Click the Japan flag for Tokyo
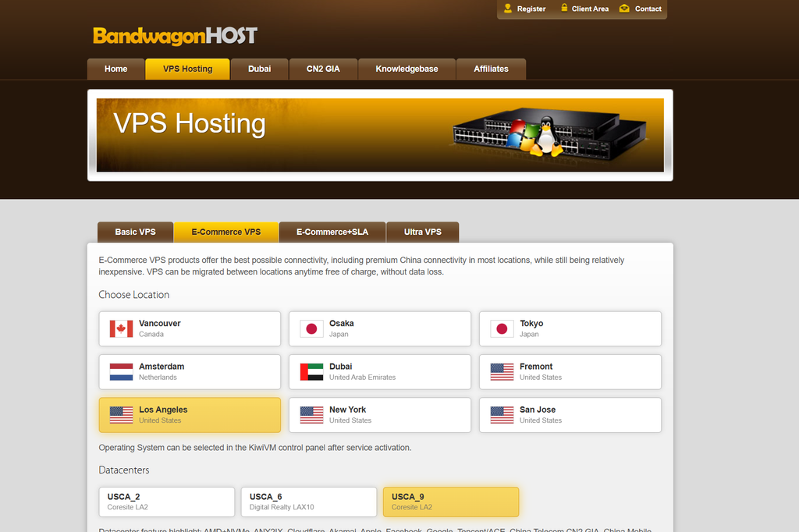The height and width of the screenshot is (532, 799). [502, 328]
